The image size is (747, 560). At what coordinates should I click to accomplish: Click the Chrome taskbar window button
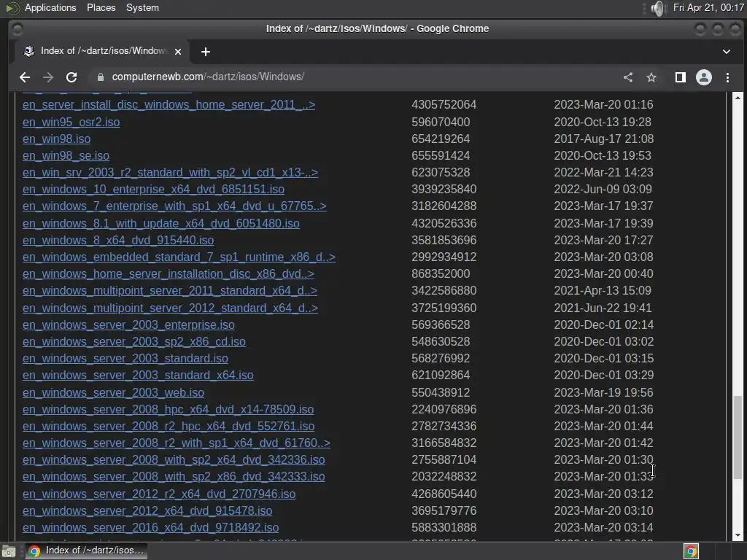coord(86,551)
